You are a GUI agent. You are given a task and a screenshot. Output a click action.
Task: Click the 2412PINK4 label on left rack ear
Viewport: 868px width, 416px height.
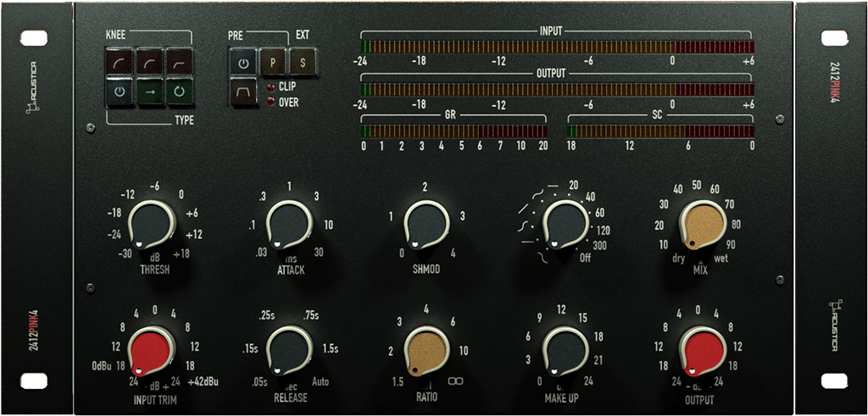coord(34,330)
